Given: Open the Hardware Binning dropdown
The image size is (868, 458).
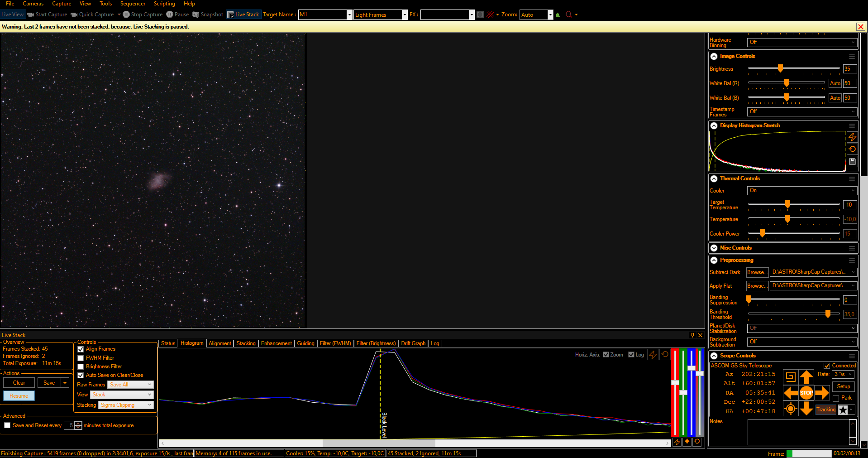Looking at the screenshot, I should (x=802, y=42).
